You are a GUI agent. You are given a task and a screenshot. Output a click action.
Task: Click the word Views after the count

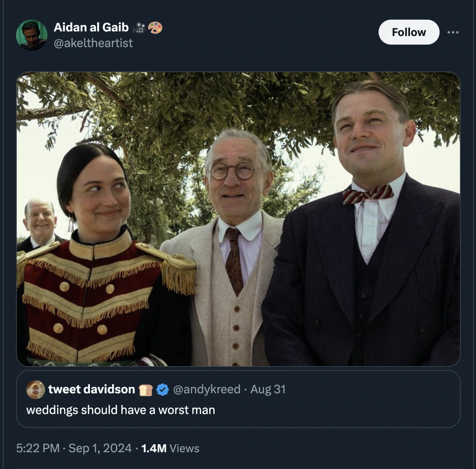point(184,448)
